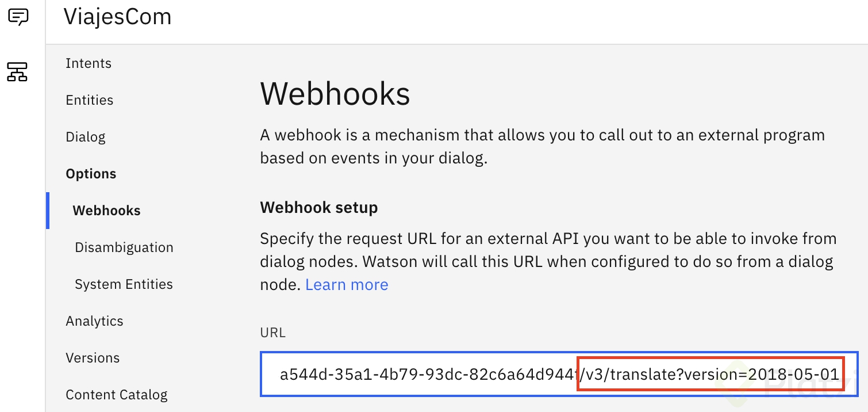
Task: Switch to the Dialog section
Action: click(x=86, y=137)
